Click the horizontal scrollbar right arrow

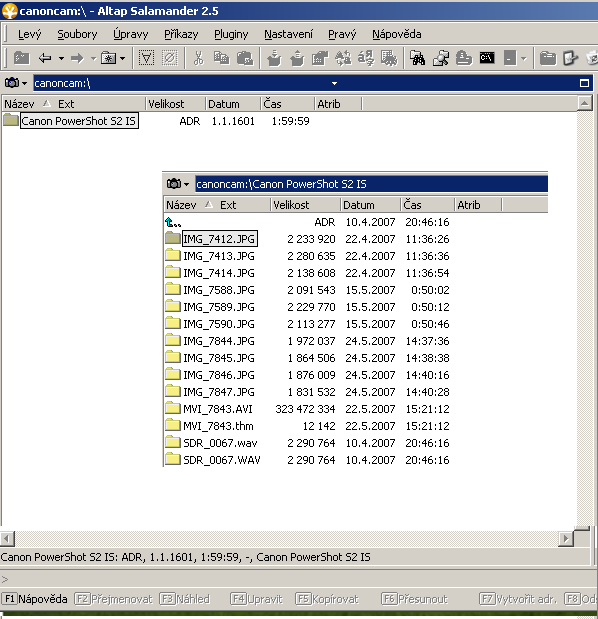point(566,538)
